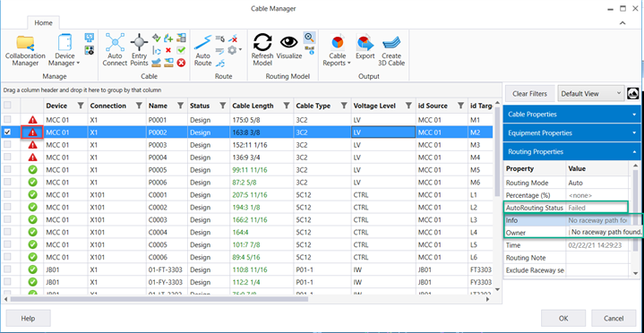Viewport: 644px width, 333px height.
Task: Sort by the Cable Type column header
Action: click(313, 106)
